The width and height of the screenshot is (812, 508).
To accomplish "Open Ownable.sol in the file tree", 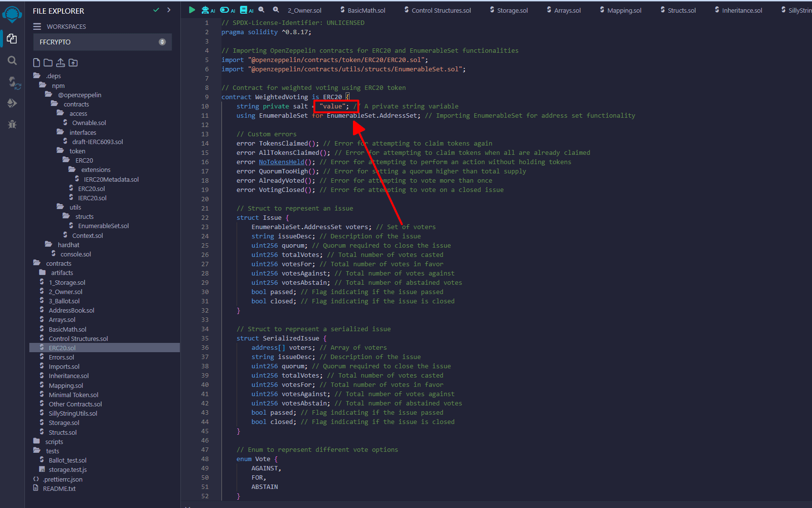I will coord(89,123).
